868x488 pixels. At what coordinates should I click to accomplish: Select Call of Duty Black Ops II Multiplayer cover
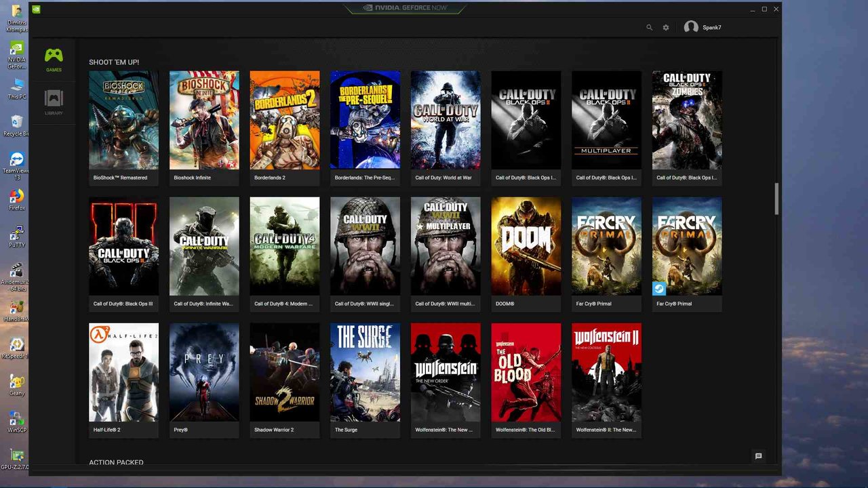606,120
